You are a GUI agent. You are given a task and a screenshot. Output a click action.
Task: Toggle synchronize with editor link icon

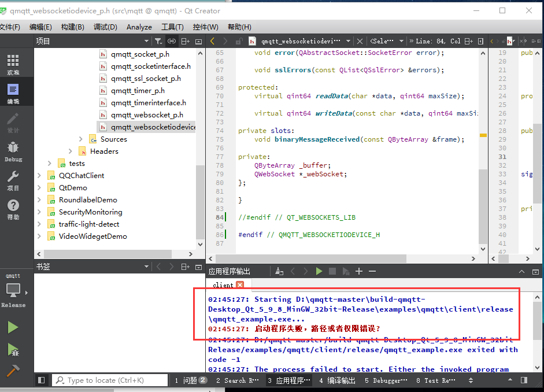click(x=172, y=41)
